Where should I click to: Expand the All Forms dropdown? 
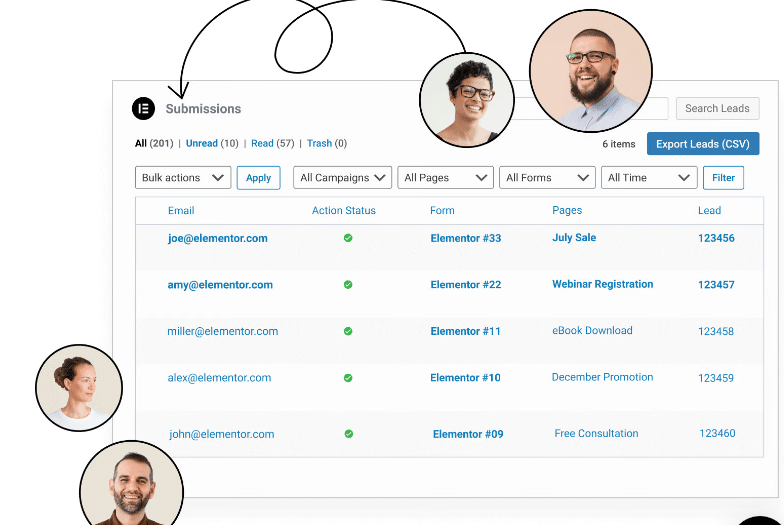548,178
